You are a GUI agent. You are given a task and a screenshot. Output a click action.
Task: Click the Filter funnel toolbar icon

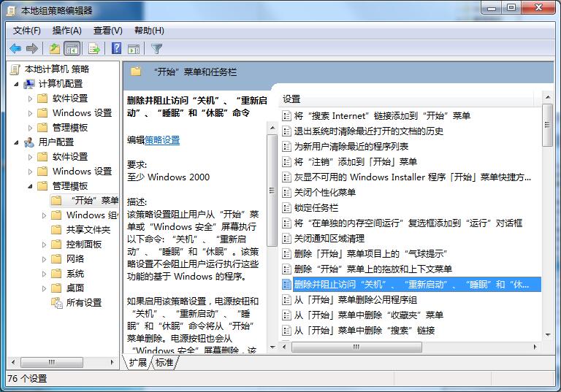[156, 48]
